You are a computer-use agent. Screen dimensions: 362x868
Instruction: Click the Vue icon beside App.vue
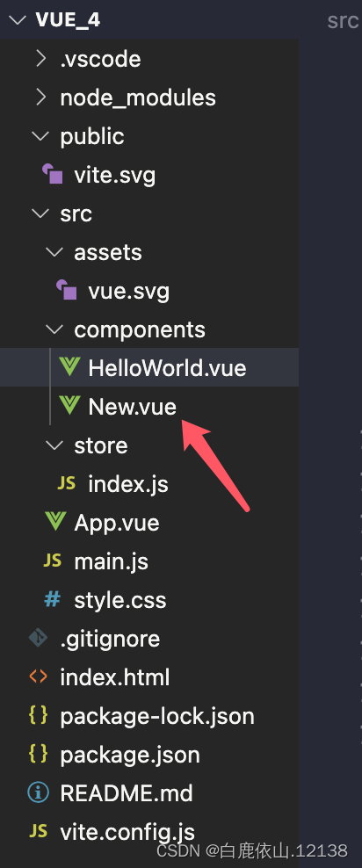click(x=55, y=522)
